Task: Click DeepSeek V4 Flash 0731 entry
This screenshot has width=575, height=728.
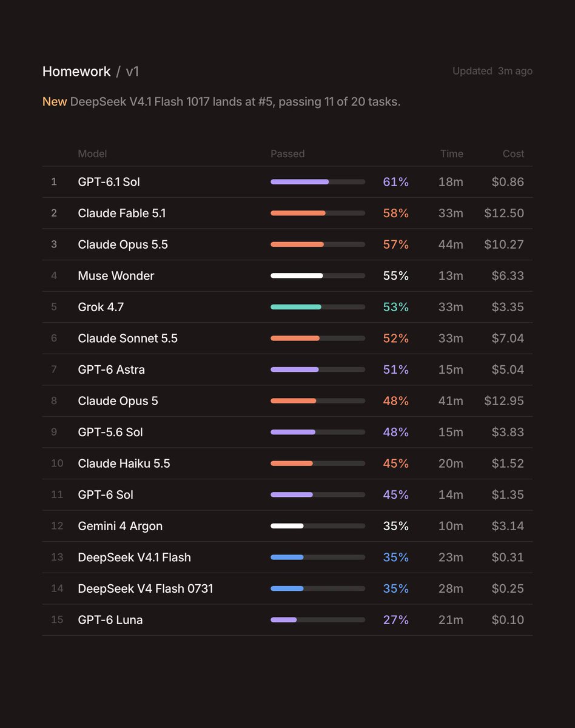Action: (x=287, y=588)
